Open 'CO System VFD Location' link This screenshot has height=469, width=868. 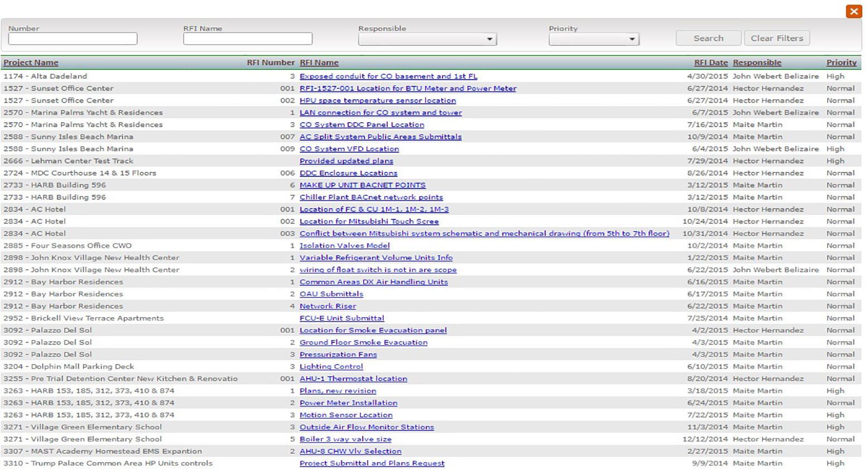coord(349,149)
